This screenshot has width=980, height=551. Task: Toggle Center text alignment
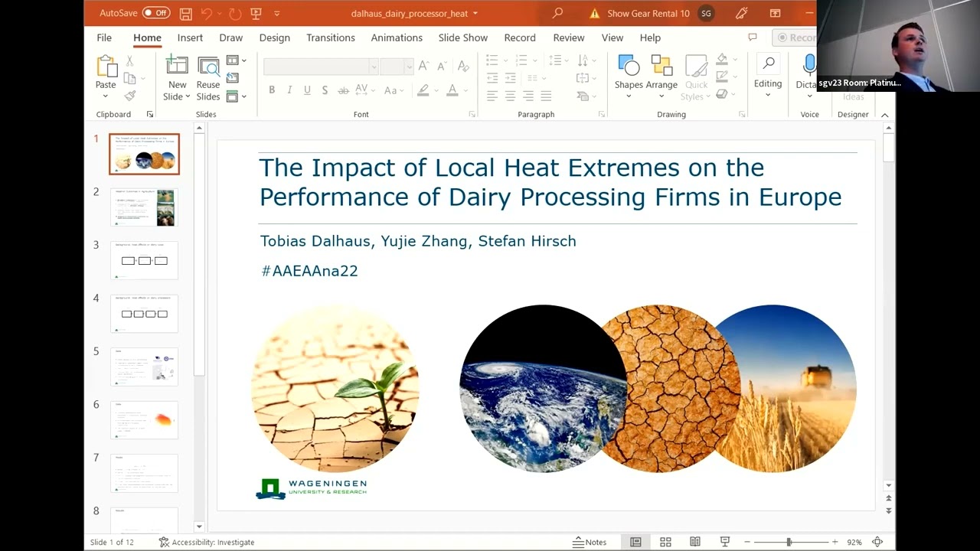point(510,96)
